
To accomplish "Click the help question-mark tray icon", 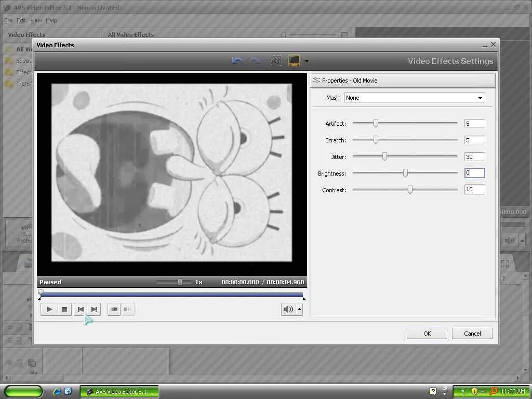I will point(433,392).
